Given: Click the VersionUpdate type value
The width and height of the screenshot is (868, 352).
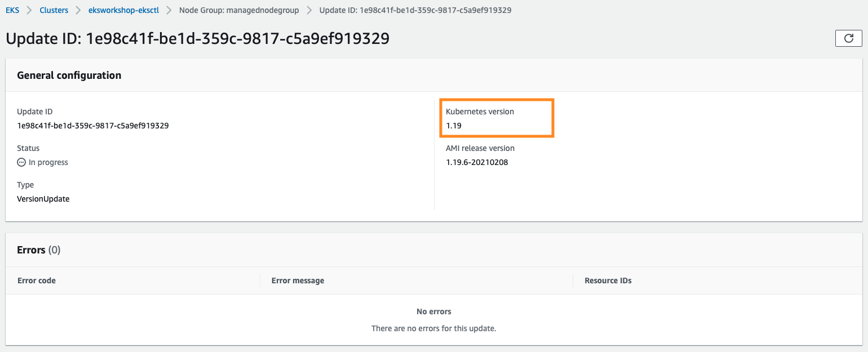Looking at the screenshot, I should 43,199.
